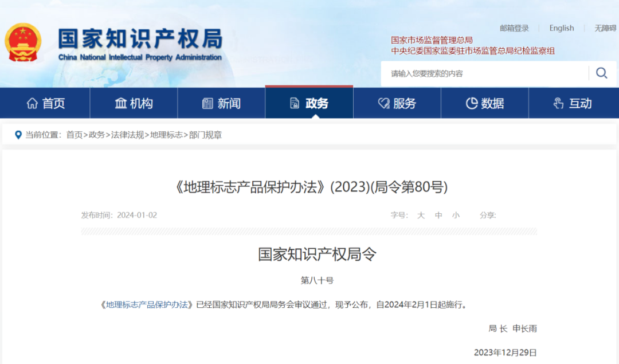Switch to the 服务 tab

[x=398, y=103]
